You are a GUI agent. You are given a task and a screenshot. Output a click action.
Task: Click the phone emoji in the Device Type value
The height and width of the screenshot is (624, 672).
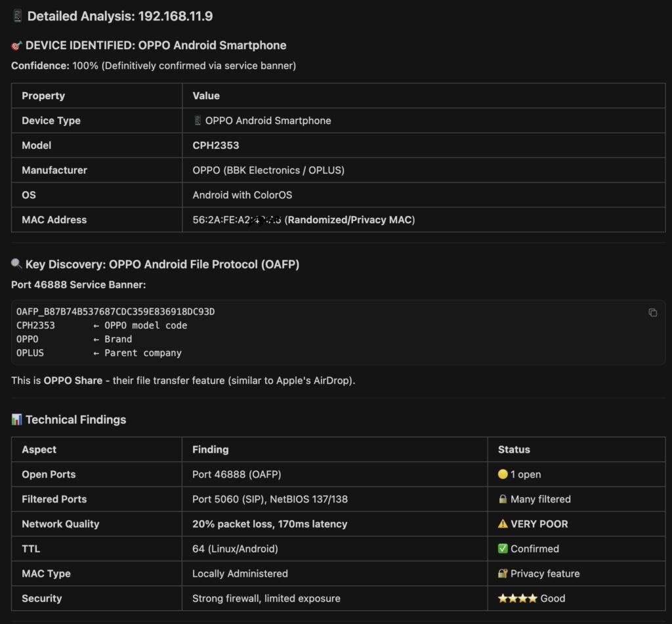click(198, 121)
